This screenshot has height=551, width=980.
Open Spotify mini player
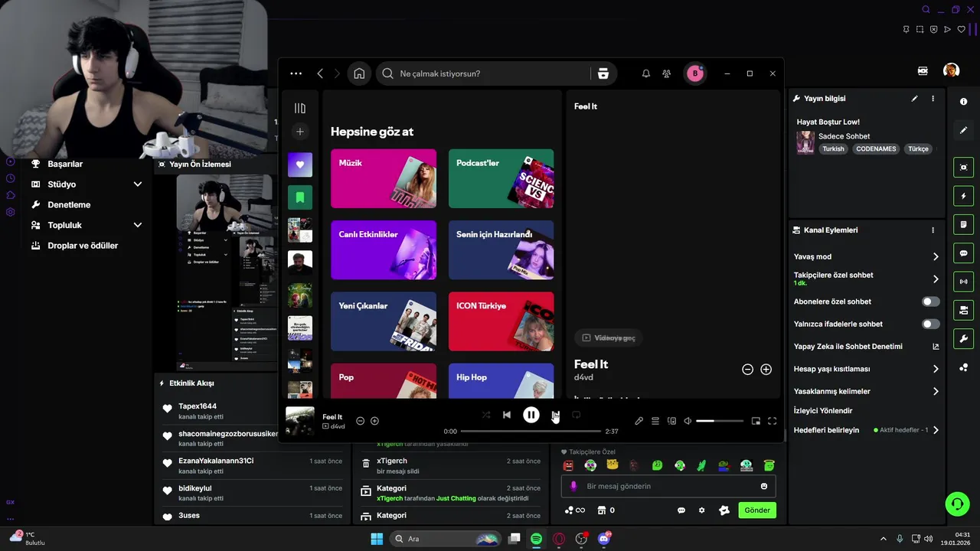(756, 421)
